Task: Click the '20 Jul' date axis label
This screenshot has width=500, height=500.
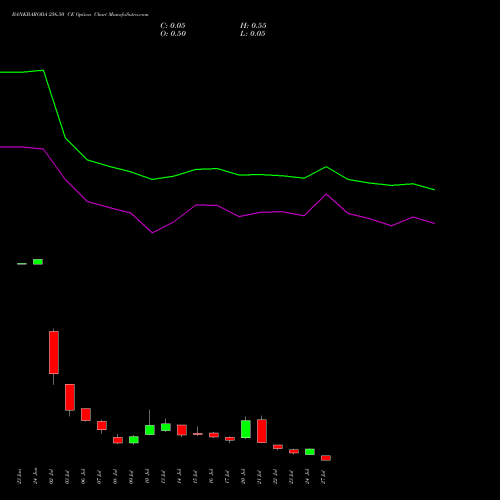Action: 243,477
